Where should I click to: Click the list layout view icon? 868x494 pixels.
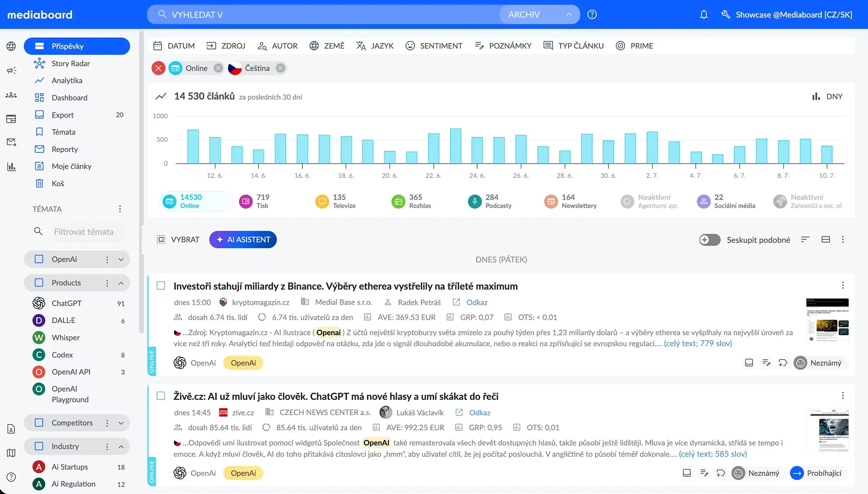tap(826, 239)
